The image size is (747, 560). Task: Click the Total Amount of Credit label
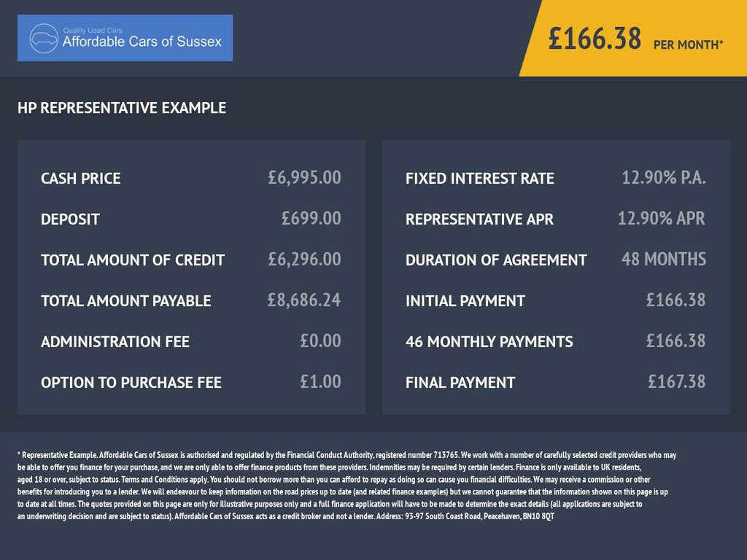tap(133, 260)
